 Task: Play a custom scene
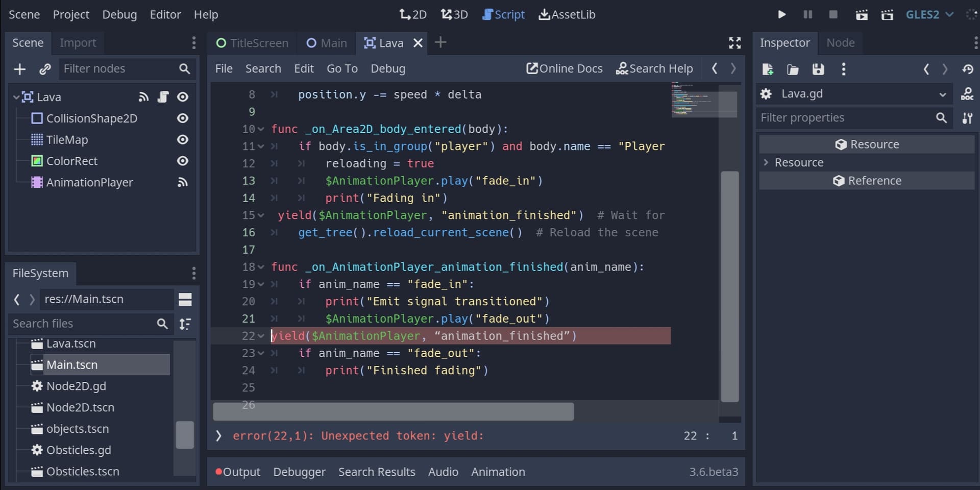tap(887, 14)
